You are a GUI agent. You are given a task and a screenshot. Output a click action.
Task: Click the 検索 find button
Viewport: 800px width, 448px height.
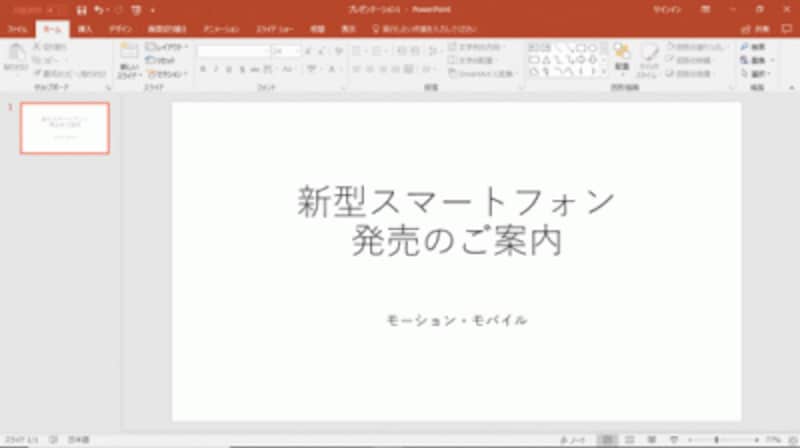point(754,47)
